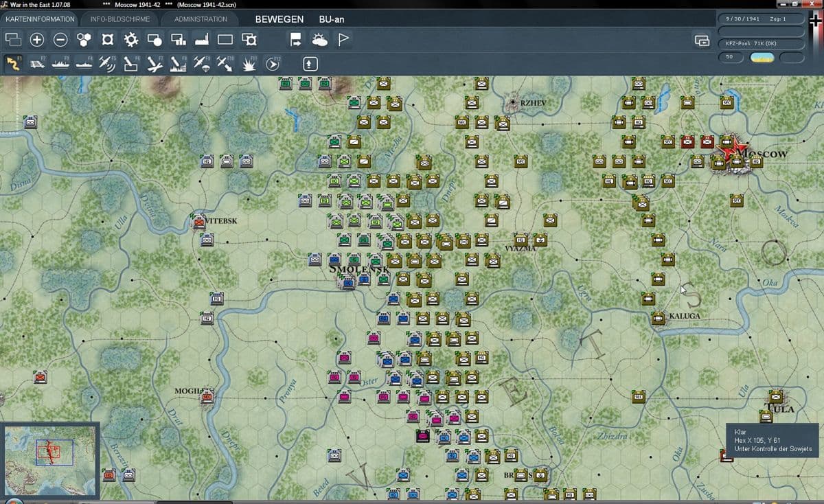This screenshot has width=824, height=504.
Task: Toggle the rectangle with circle icon
Action: [154, 40]
